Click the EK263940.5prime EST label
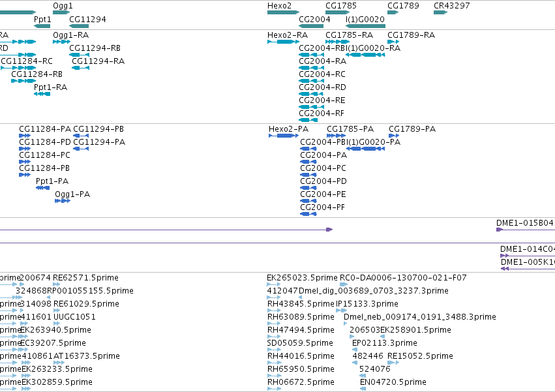The image size is (555, 392). click(55, 330)
